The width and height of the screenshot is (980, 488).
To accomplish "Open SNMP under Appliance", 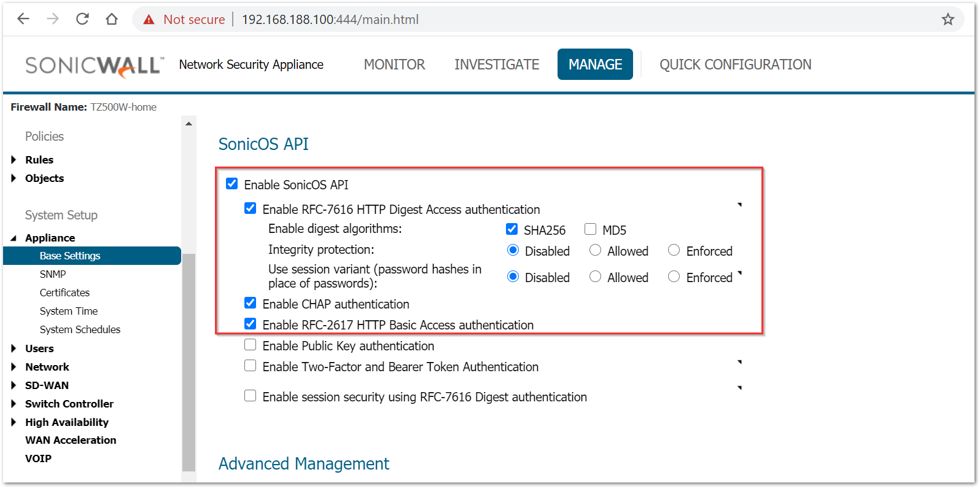I will click(x=53, y=274).
